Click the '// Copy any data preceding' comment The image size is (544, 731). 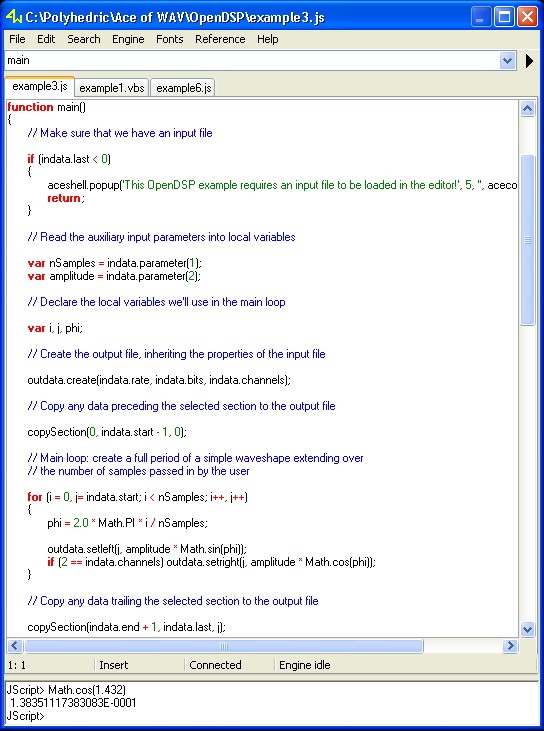point(181,407)
